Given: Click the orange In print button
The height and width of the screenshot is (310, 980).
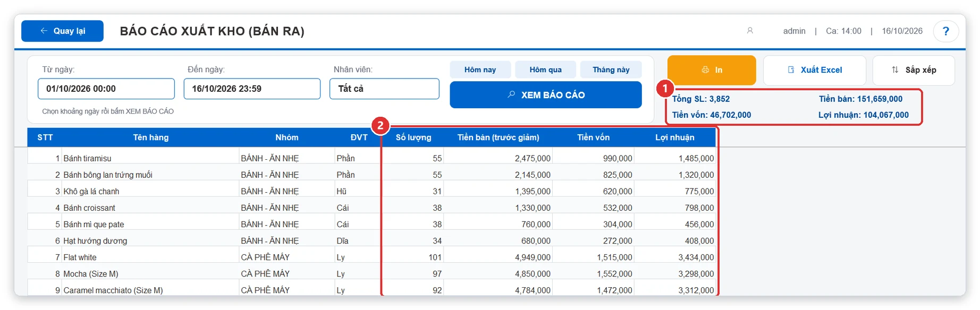Looking at the screenshot, I should tap(712, 70).
